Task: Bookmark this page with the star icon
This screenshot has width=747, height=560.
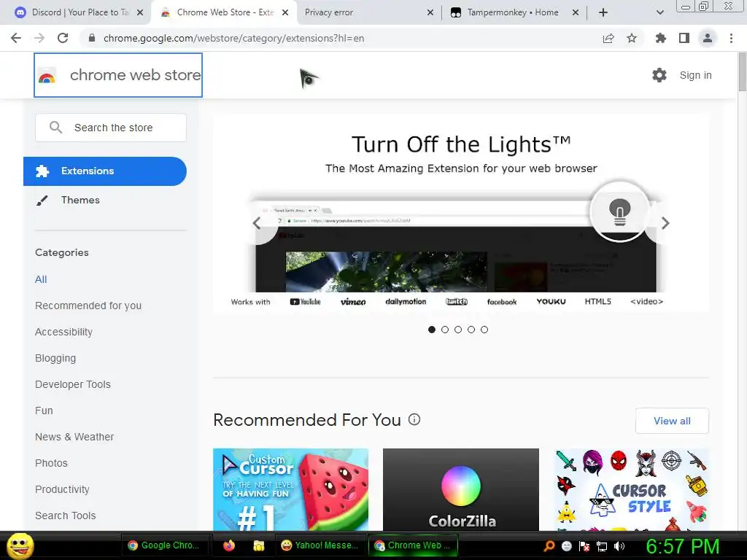Action: pyautogui.click(x=632, y=38)
